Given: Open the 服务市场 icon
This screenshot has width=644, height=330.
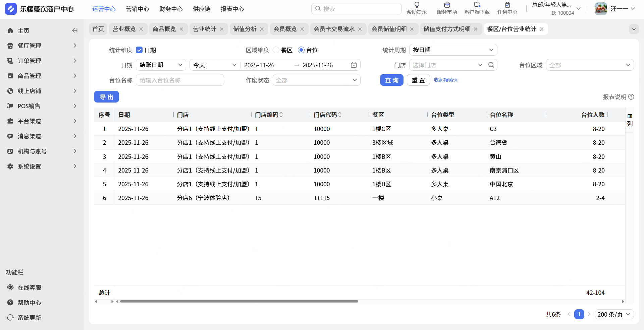Looking at the screenshot, I should 447,5.
